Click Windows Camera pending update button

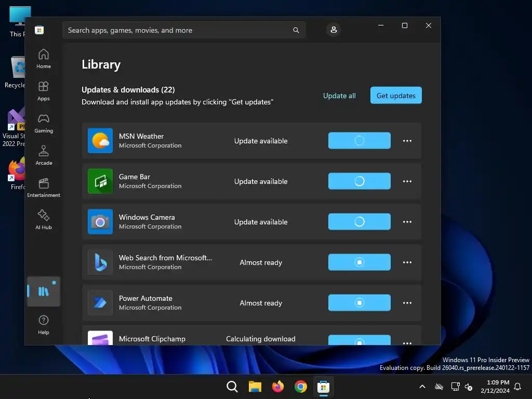[x=360, y=221]
